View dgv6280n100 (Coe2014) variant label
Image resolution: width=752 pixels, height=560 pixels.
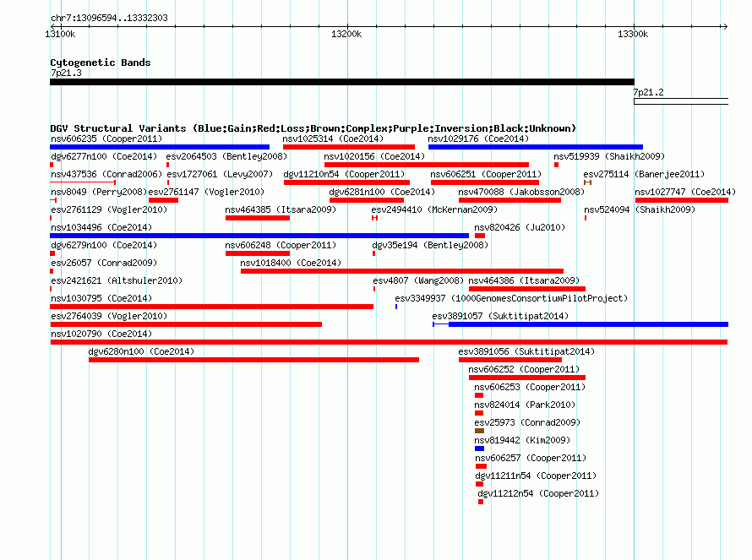[x=141, y=351]
